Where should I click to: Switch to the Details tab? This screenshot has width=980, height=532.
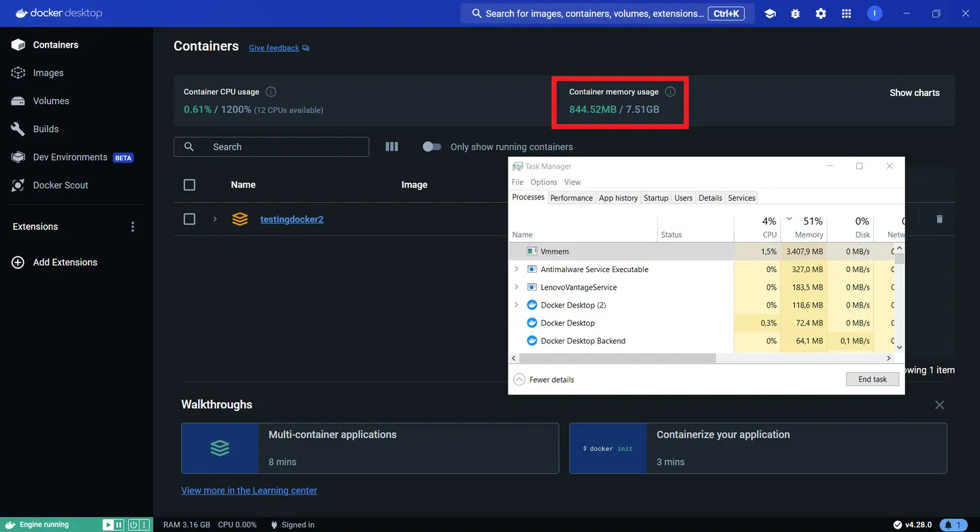pyautogui.click(x=710, y=198)
